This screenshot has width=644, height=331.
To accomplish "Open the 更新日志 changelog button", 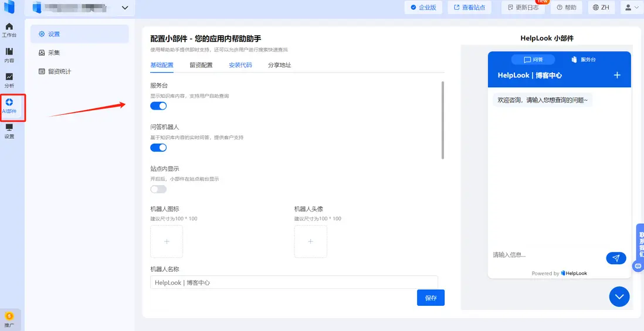I will tap(523, 8).
